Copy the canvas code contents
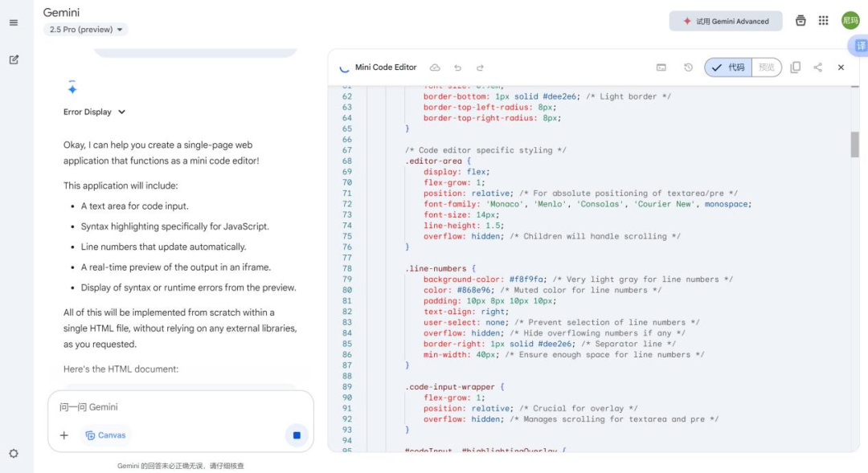 [x=796, y=67]
